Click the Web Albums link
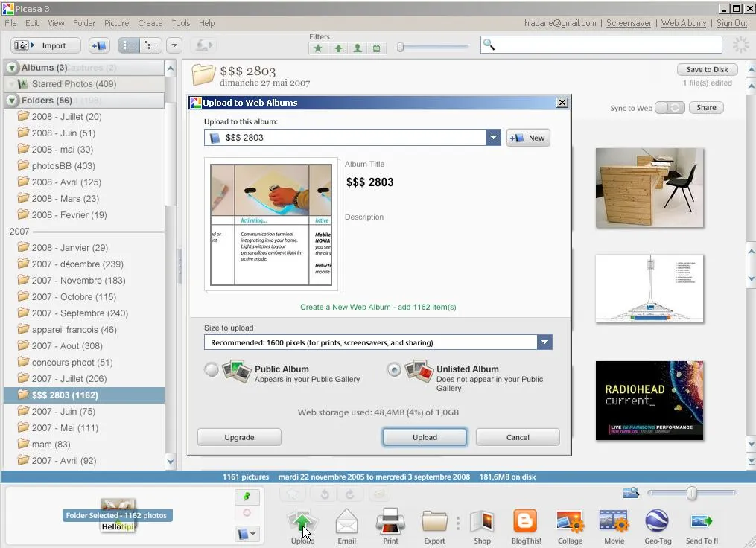This screenshot has height=548, width=756. click(684, 23)
